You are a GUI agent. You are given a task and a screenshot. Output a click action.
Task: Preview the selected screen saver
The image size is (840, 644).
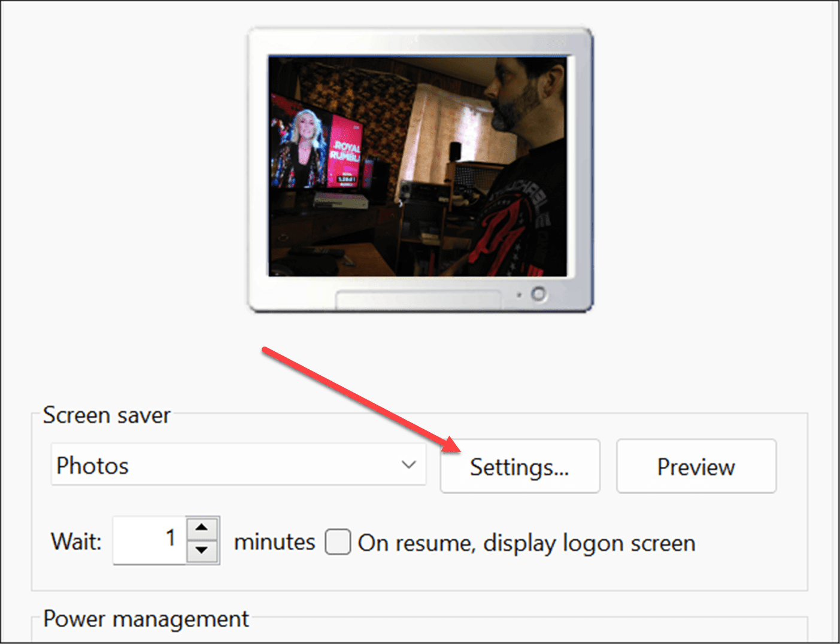pos(696,466)
